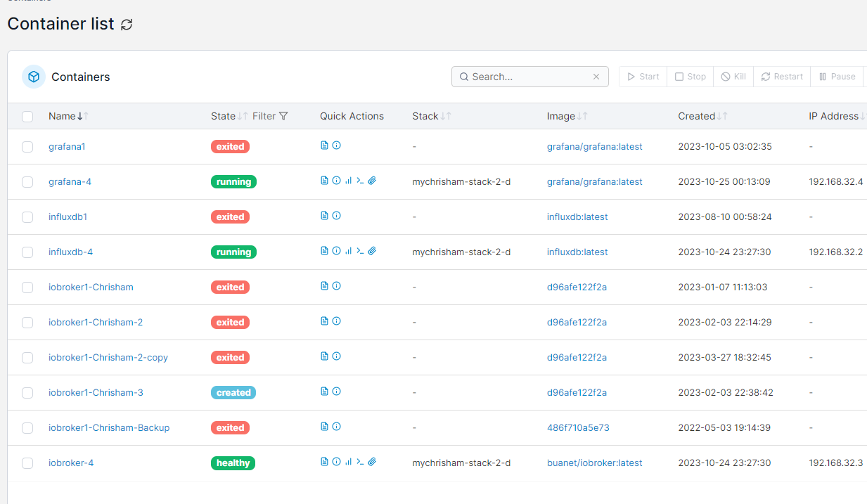Sort containers by the State column
Viewport: 867px width, 504px height.
pos(229,116)
